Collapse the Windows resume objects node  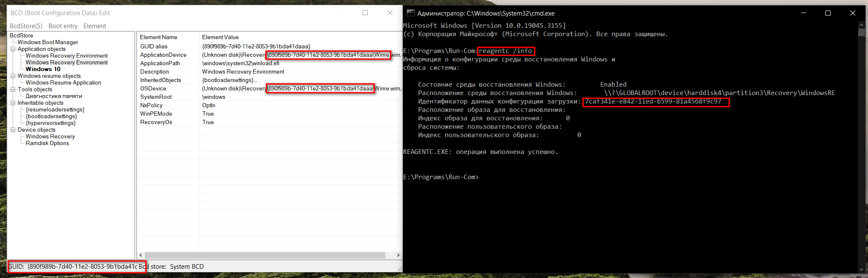pyautogui.click(x=13, y=76)
